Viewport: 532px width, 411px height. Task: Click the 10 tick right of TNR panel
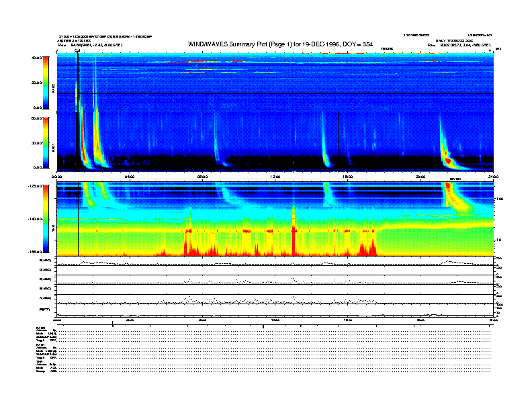[x=498, y=240]
